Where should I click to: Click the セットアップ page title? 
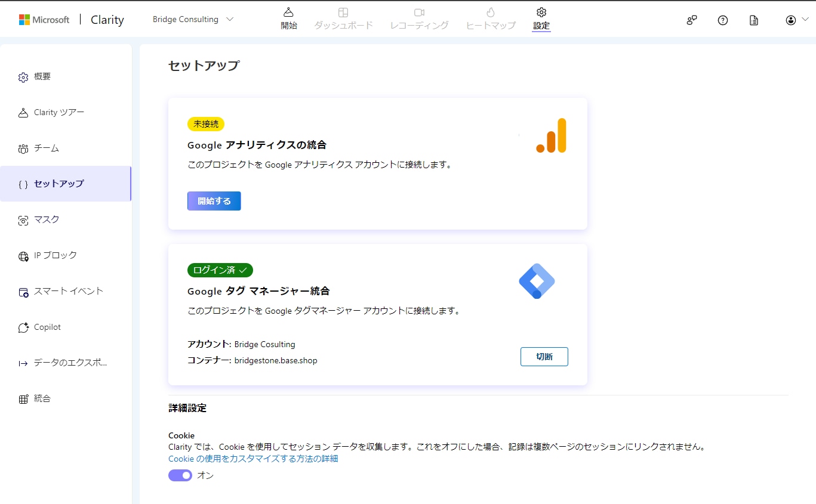204,66
